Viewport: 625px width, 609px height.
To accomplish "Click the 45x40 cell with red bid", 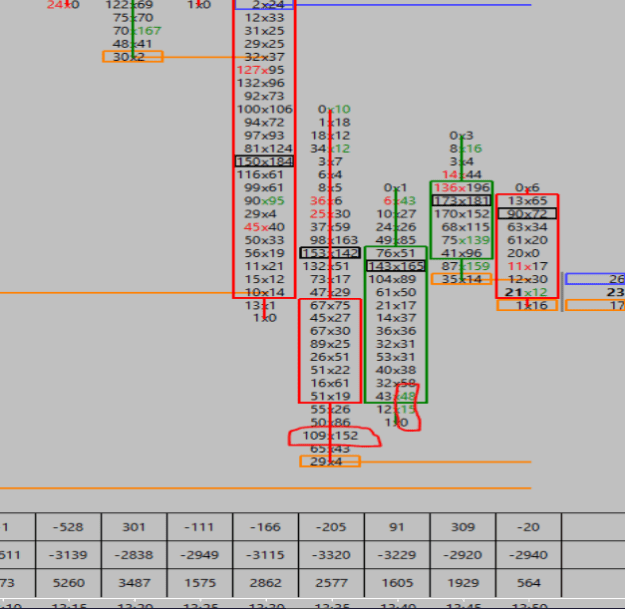I will 264,227.
